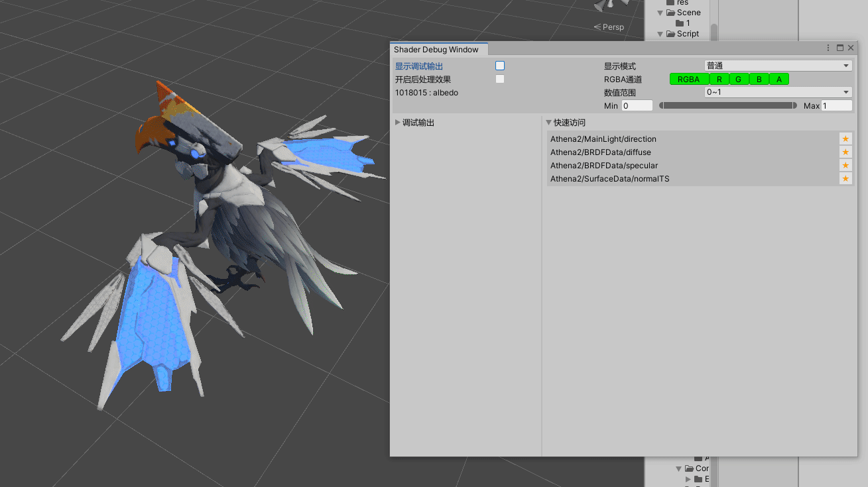Click the Scene folder icon in project tree
Screen dimensions: 868x487
coord(670,13)
